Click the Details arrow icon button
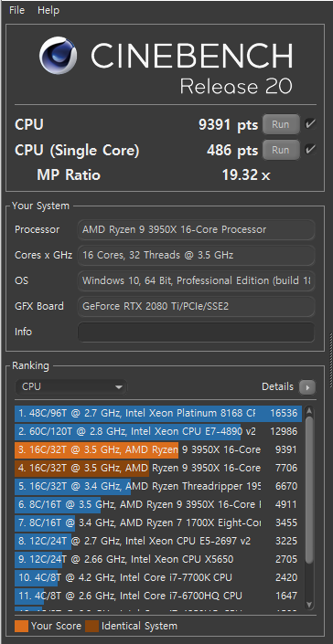Image resolution: width=333 pixels, height=644 pixels. 307,387
